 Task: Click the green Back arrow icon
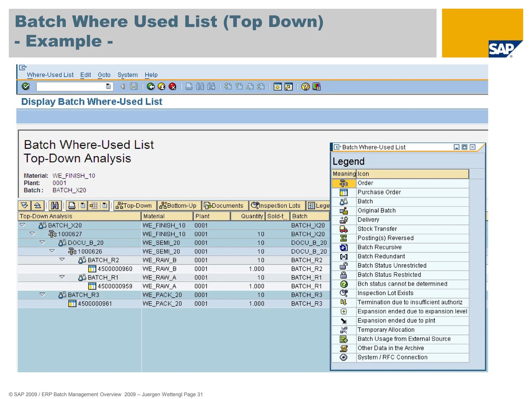coord(151,86)
